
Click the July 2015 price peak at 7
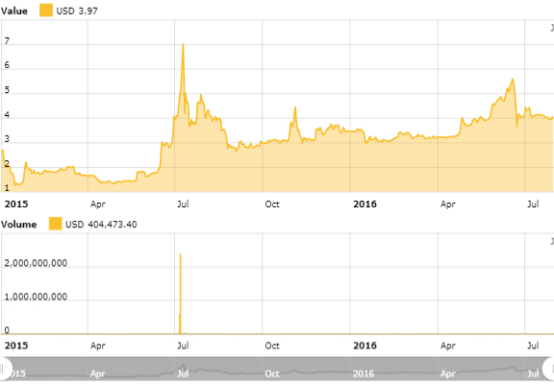click(183, 45)
